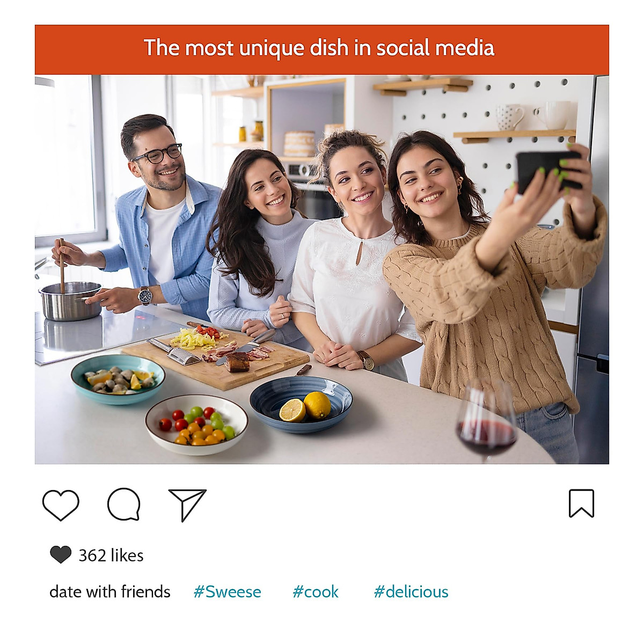View who liked via "362 likes" text
Screen dimensions: 644x644
(x=111, y=555)
